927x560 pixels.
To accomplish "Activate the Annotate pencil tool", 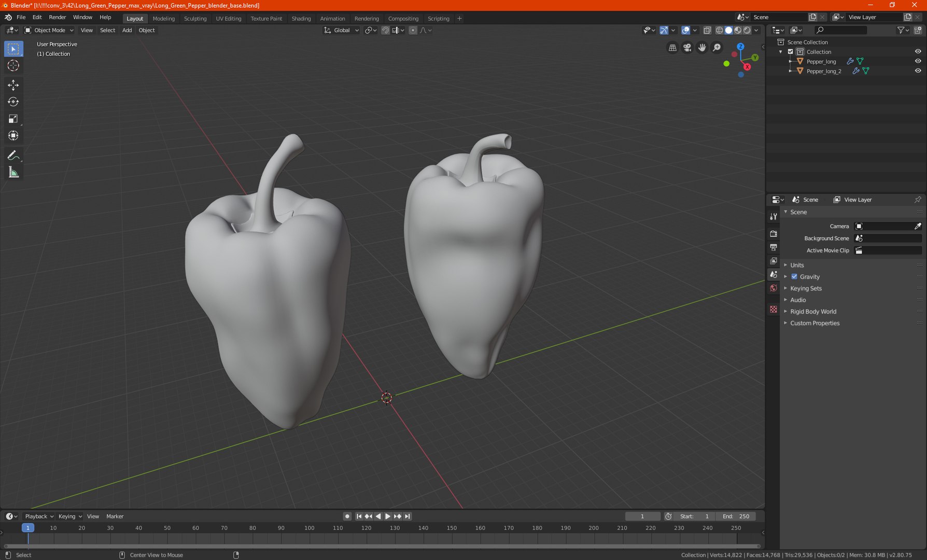I will coord(13,156).
